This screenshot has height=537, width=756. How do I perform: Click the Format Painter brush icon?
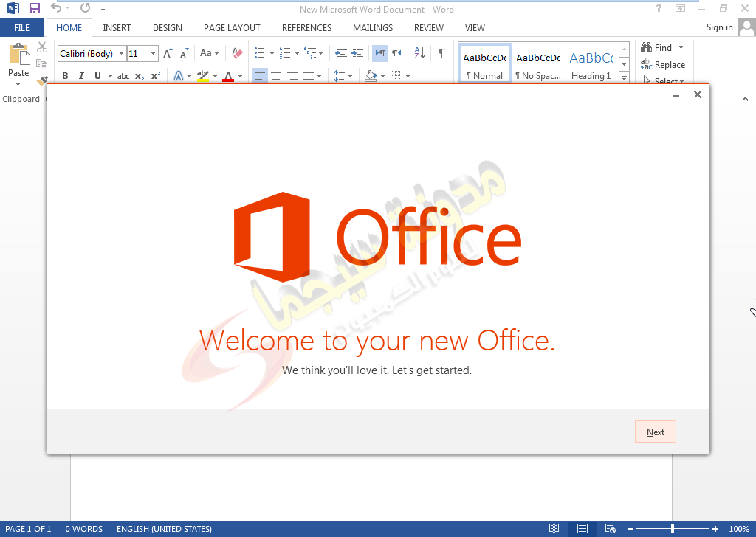42,80
